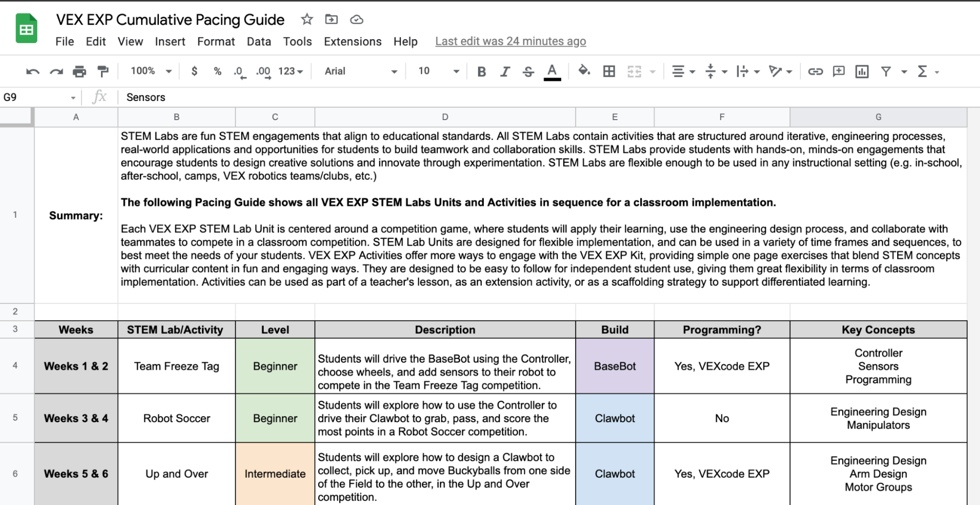The height and width of the screenshot is (505, 980).
Task: Click the Share to drive icon button
Action: click(x=331, y=19)
